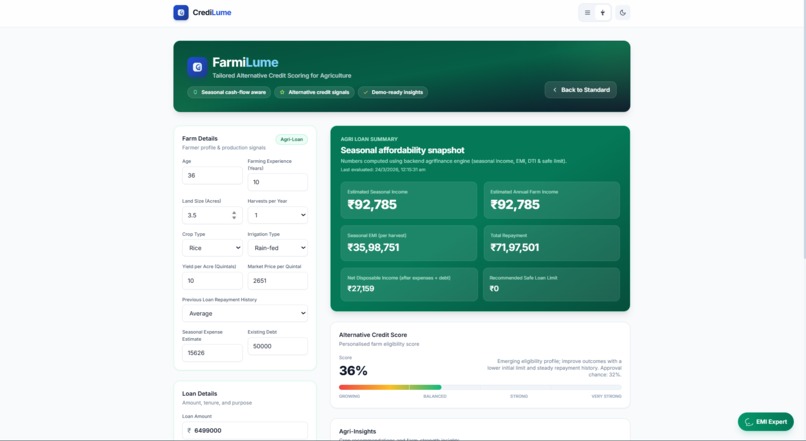Viewport: 806px width, 441px height.
Task: Toggle dark mode with moon icon
Action: [x=622, y=13]
